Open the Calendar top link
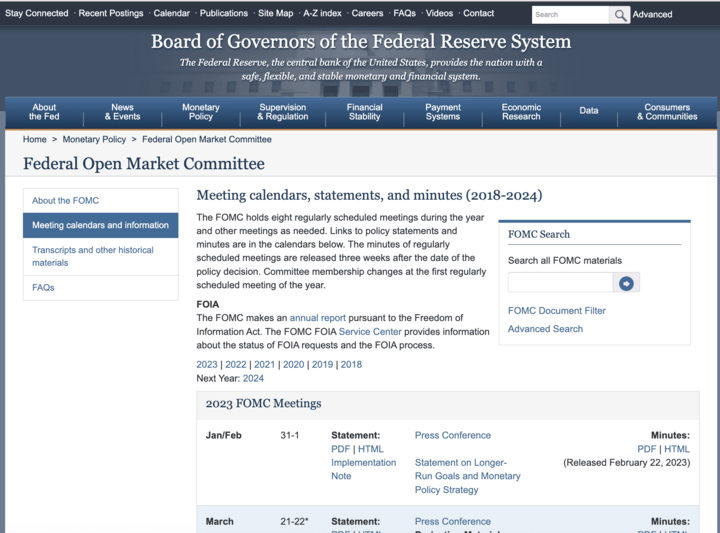Image resolution: width=720 pixels, height=533 pixels. [171, 13]
